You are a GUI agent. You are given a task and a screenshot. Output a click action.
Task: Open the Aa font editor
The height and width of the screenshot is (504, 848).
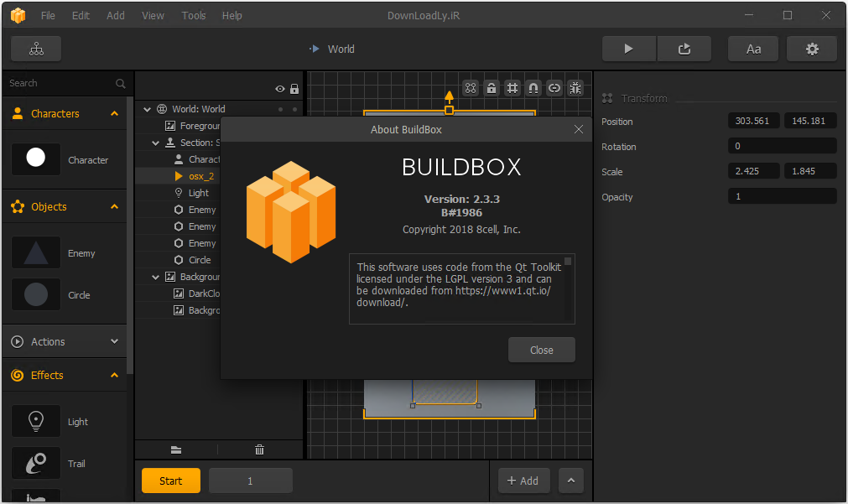point(753,49)
